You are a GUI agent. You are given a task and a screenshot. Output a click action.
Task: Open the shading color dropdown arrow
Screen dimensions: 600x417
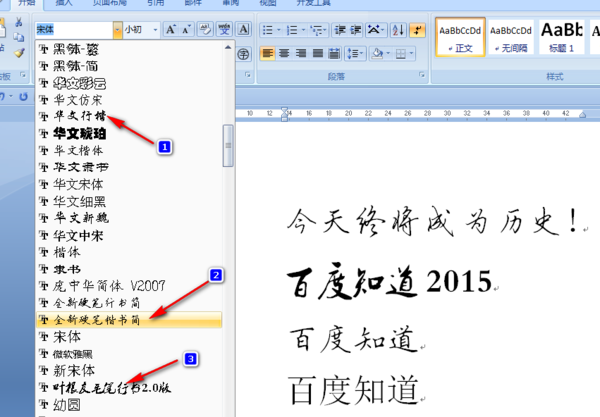(x=388, y=54)
